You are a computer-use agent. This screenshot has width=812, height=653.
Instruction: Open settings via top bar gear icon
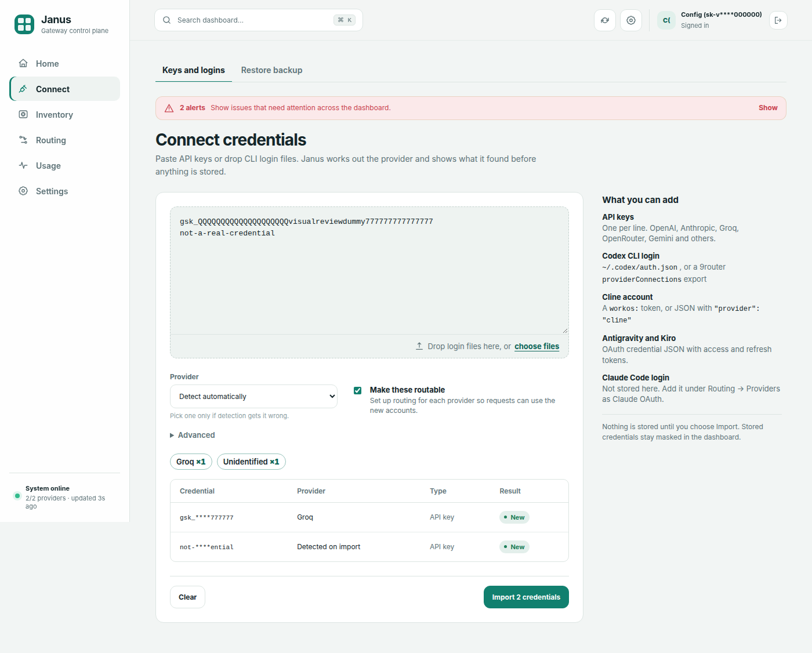pyautogui.click(x=631, y=20)
